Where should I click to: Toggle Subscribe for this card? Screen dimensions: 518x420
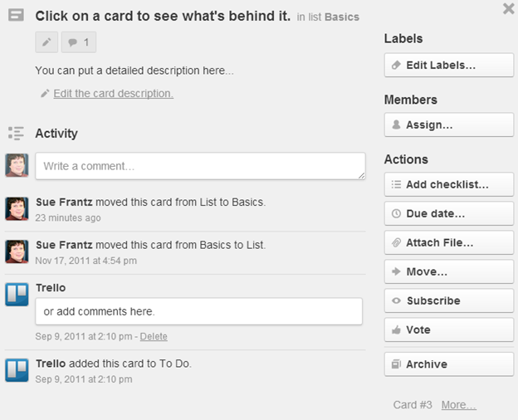(x=449, y=300)
